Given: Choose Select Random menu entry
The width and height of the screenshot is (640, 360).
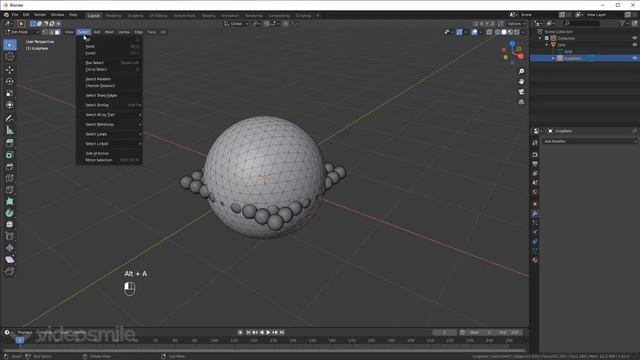Looking at the screenshot, I should point(109,79).
